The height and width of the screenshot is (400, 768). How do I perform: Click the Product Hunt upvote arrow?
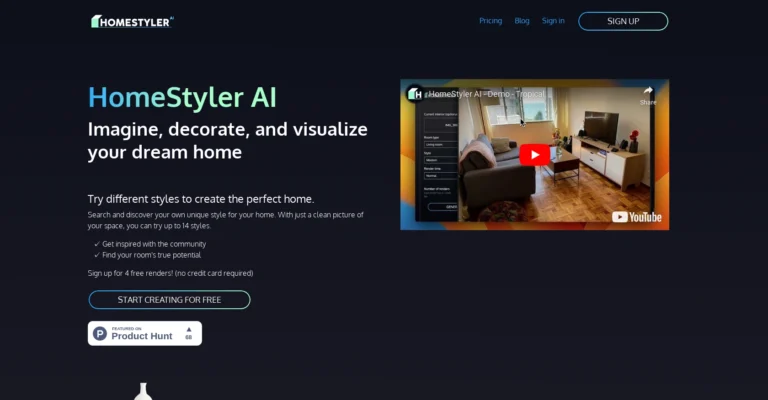pyautogui.click(x=188, y=329)
